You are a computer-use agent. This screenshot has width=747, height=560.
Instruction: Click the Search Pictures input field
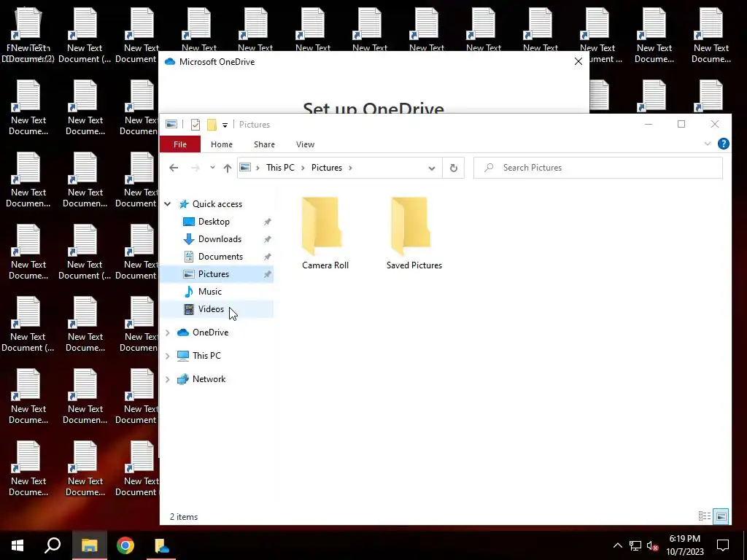[598, 168]
